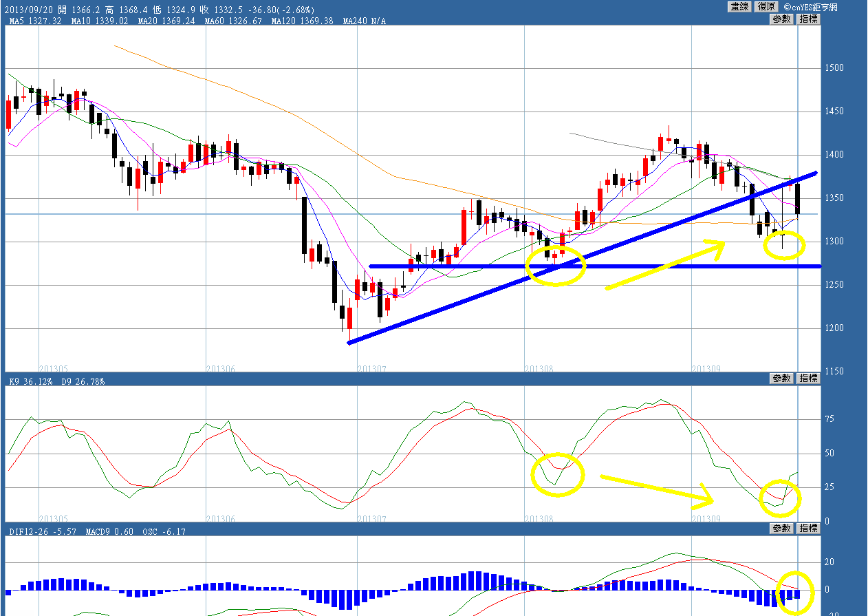Click the 1500 price axis label
The height and width of the screenshot is (616, 868).
tap(833, 68)
